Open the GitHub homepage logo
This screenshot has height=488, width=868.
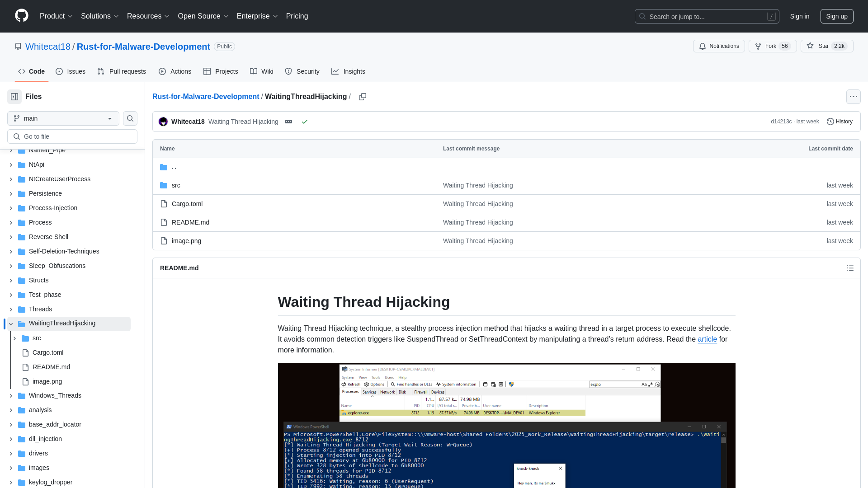click(21, 16)
